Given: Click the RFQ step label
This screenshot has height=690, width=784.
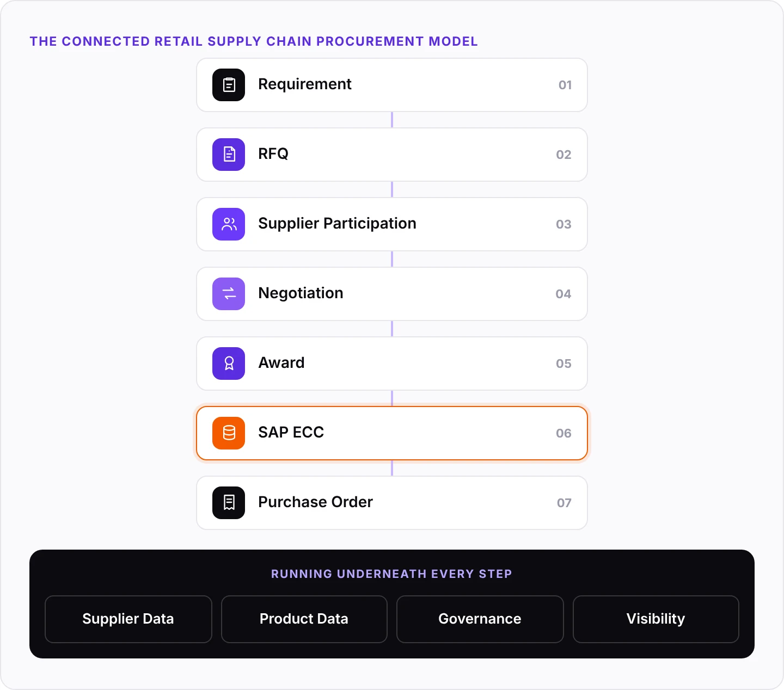Looking at the screenshot, I should (273, 154).
